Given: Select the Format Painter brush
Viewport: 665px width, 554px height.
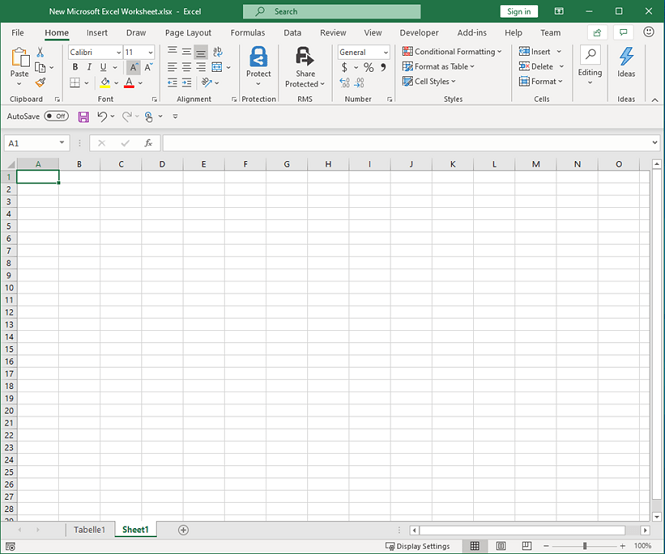Looking at the screenshot, I should pyautogui.click(x=40, y=82).
